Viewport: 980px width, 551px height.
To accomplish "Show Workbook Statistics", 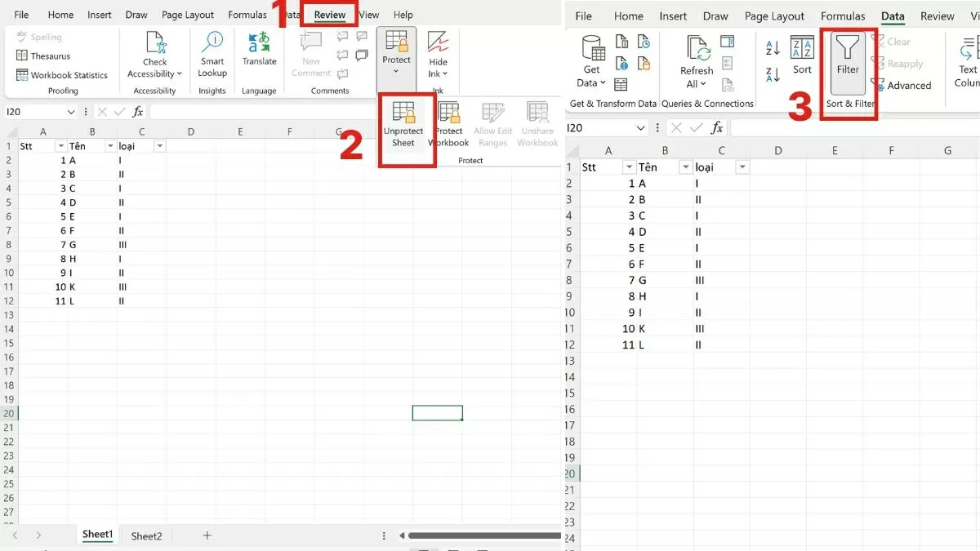I will click(x=61, y=74).
